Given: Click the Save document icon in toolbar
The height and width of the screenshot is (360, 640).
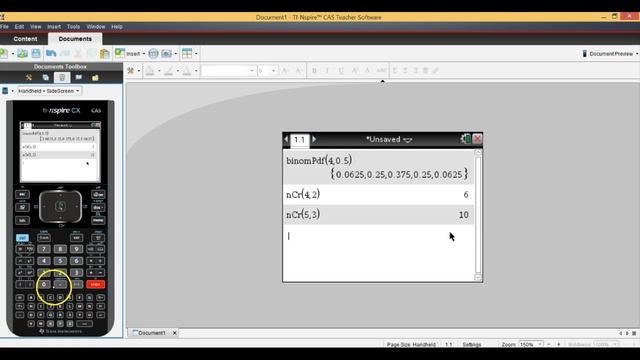Looking at the screenshot, I should 36,53.
